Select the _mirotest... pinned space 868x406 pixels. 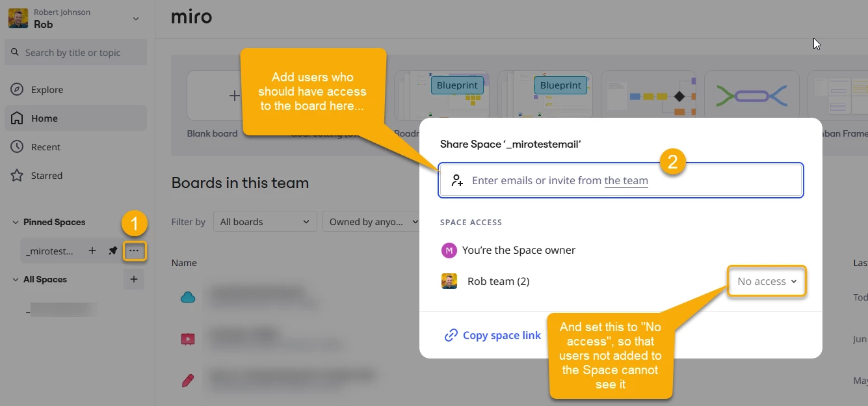point(50,251)
